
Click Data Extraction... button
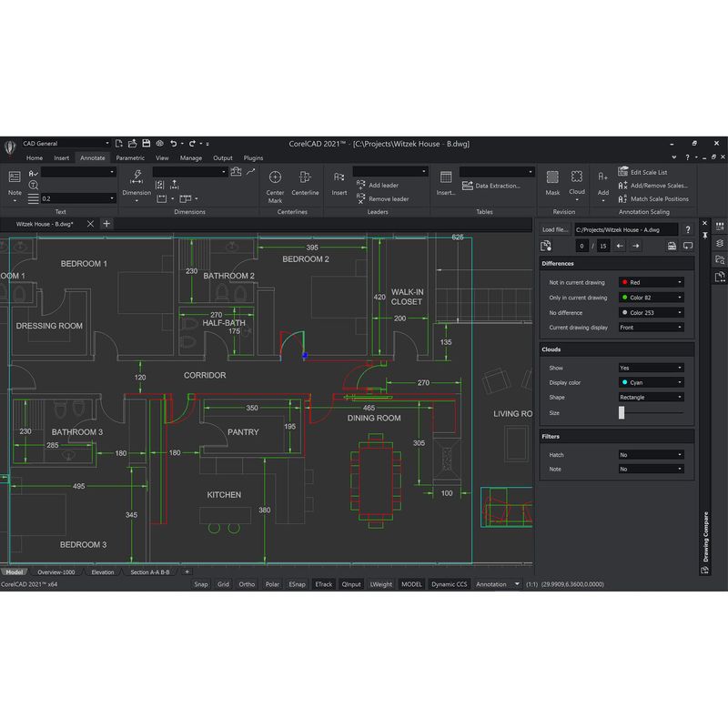tap(491, 186)
